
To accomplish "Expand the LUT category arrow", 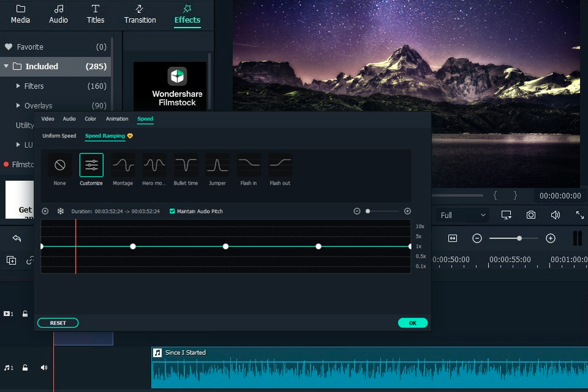I will (18, 145).
